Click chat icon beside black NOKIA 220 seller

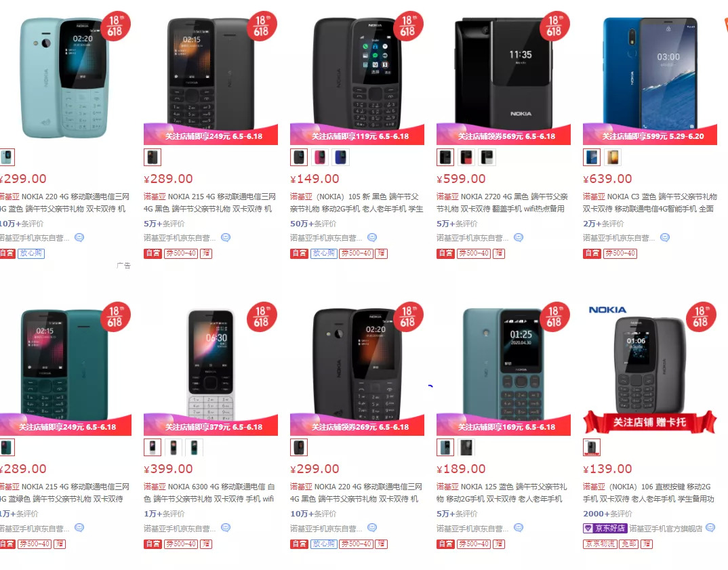click(x=372, y=528)
